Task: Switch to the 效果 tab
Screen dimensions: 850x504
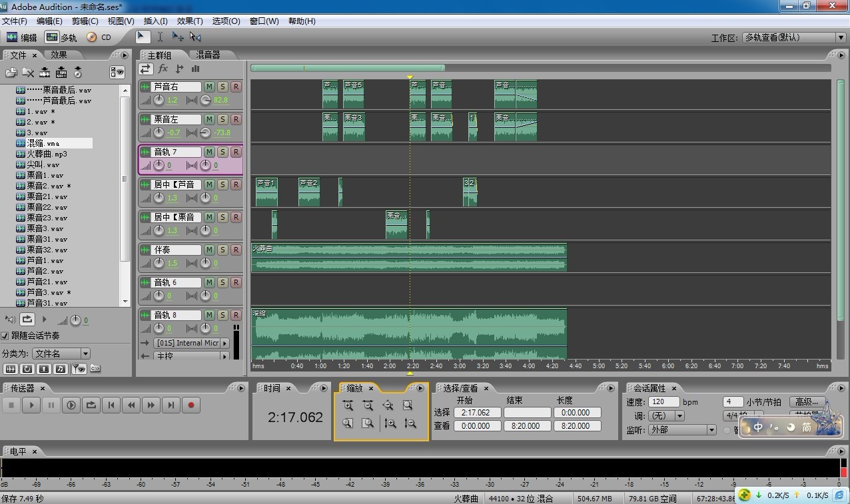Action: (59, 55)
